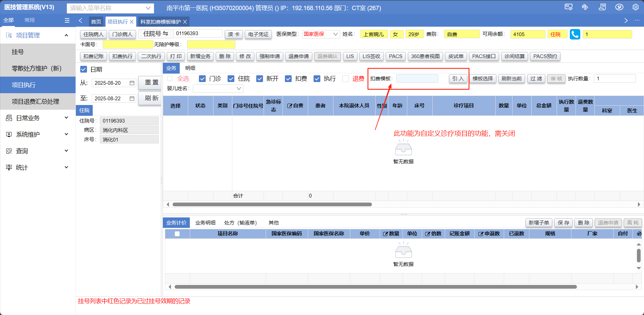The image size is (644, 315).
Task: Click the 系统维护 menu icon
Action: pos(9,134)
